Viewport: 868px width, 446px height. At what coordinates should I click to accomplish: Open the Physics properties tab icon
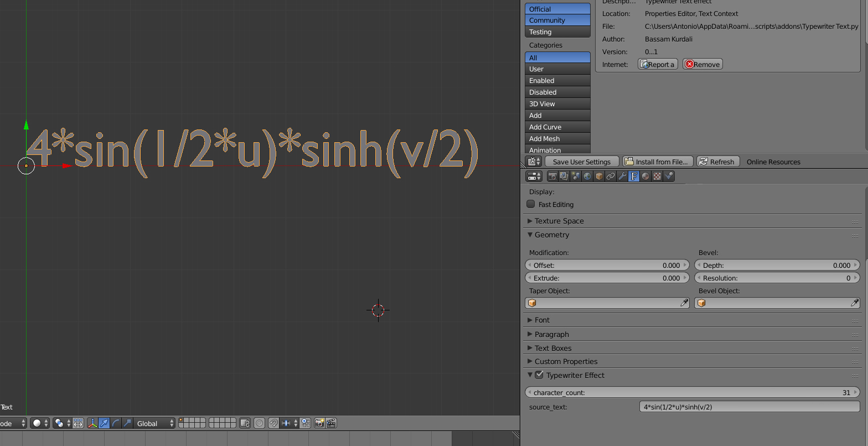point(669,177)
